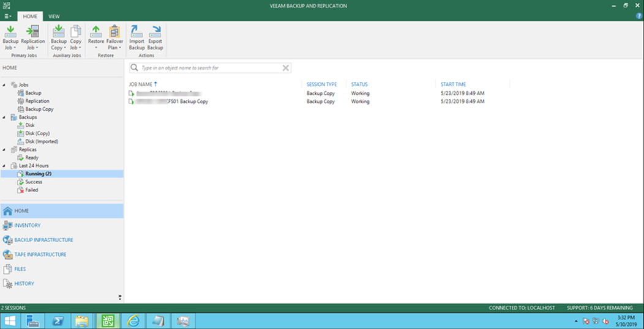Viewport: 644px width, 329px height.
Task: Collapse the Backups tree node
Action: [4, 117]
